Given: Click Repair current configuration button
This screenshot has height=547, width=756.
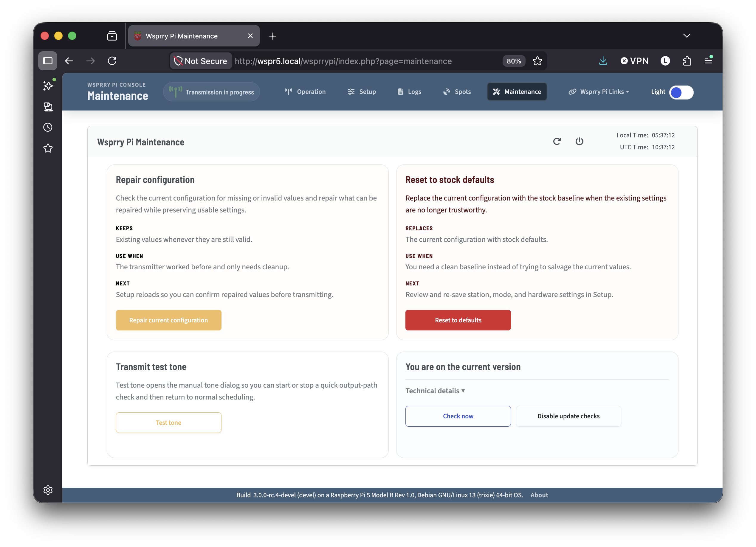Looking at the screenshot, I should [169, 320].
